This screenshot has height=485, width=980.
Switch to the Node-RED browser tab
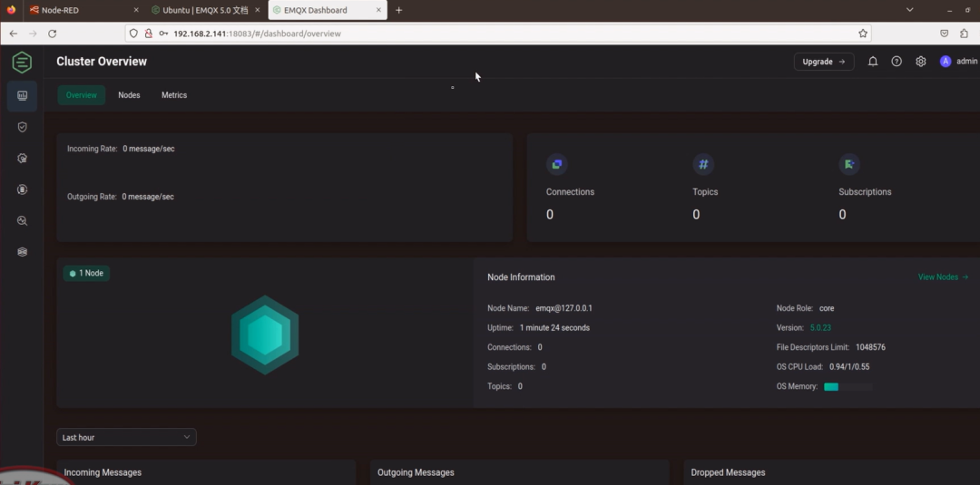[x=83, y=10]
